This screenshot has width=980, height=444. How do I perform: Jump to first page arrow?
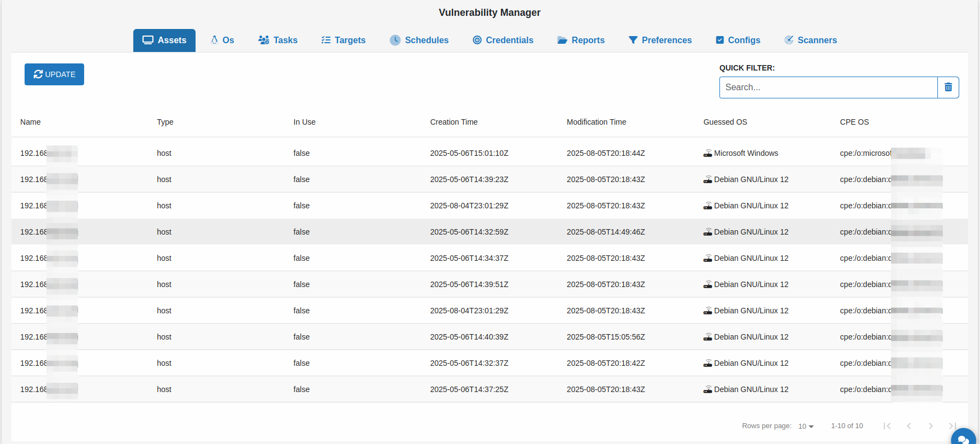point(887,426)
